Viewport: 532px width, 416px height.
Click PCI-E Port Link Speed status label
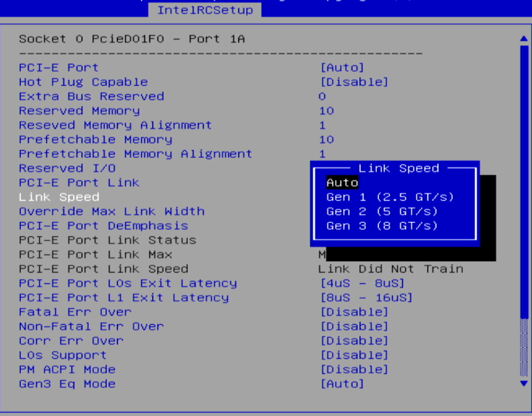pos(103,269)
